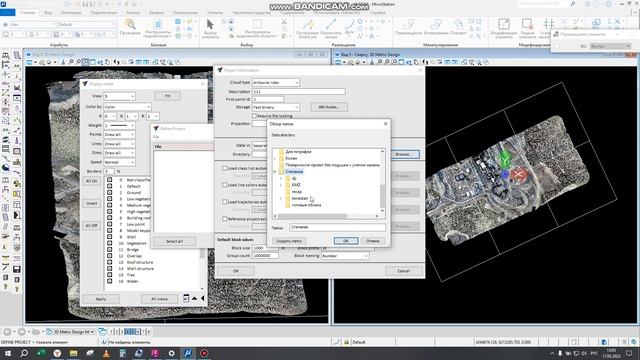Check Reference project checkbox
640x360 pixels.
(x=224, y=219)
